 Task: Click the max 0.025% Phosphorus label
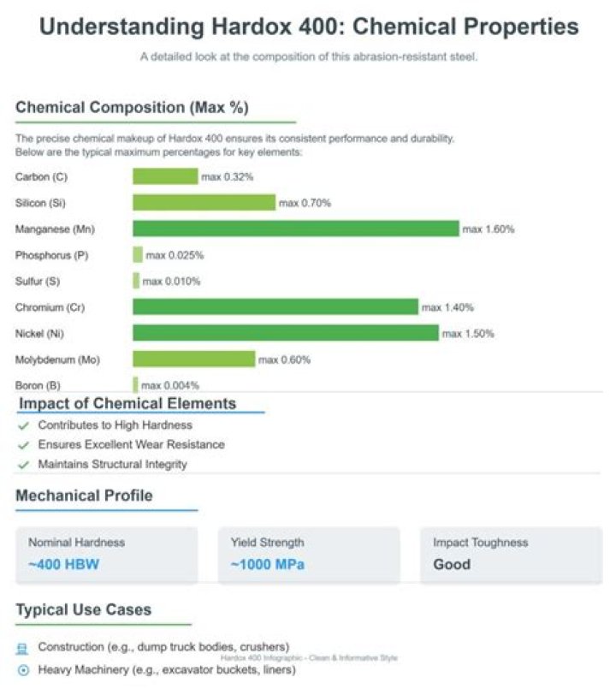tap(175, 255)
